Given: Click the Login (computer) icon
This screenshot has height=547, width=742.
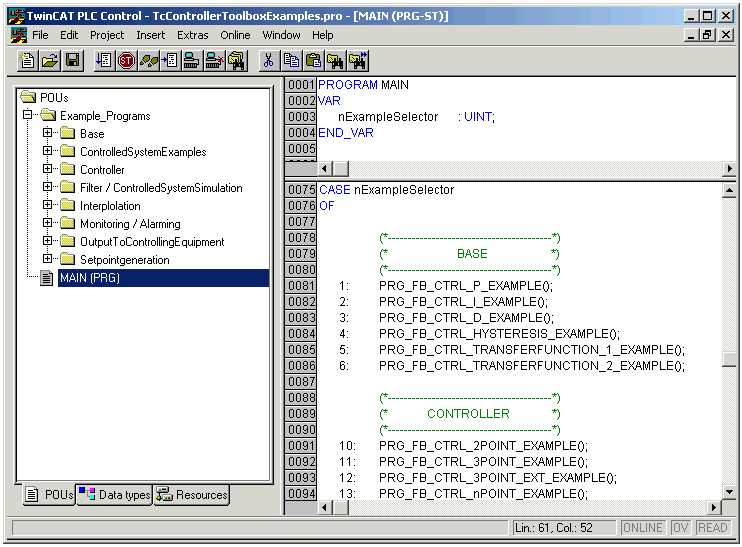Looking at the screenshot, I should point(192,61).
